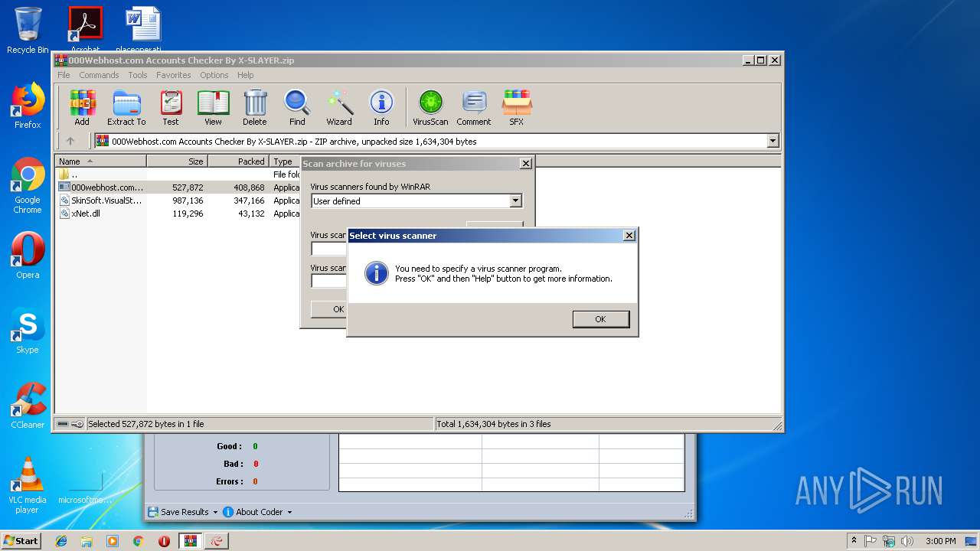Click the Delete trash icon in WinRAR
Screen dimensions: 980x551
coord(255,107)
